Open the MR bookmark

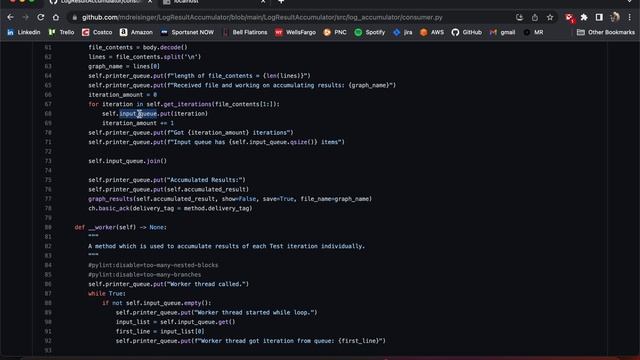coord(533,32)
